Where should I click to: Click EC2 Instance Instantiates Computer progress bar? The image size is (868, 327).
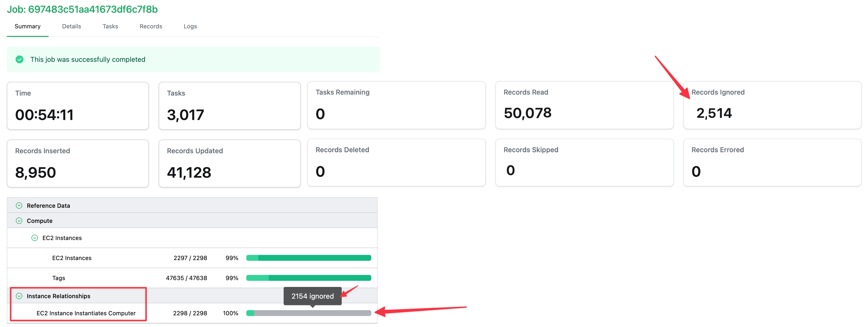(x=309, y=313)
